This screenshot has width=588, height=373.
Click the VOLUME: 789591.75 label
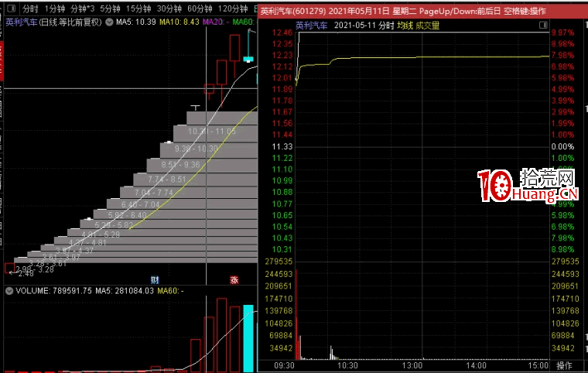(53, 291)
